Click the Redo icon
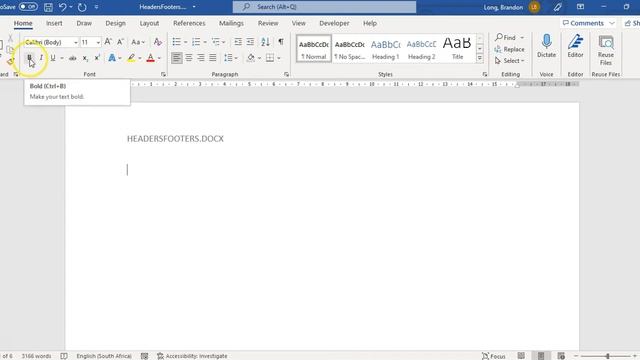 82,7
